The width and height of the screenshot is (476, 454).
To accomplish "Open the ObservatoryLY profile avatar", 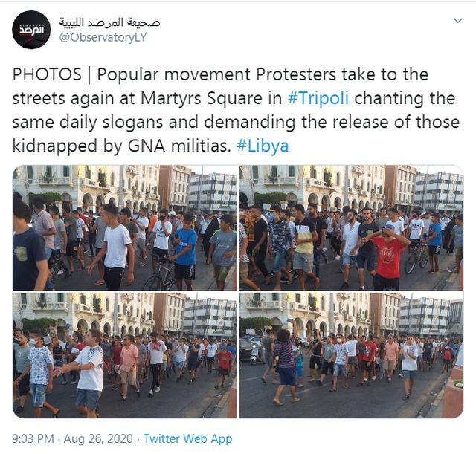I will click(x=31, y=30).
